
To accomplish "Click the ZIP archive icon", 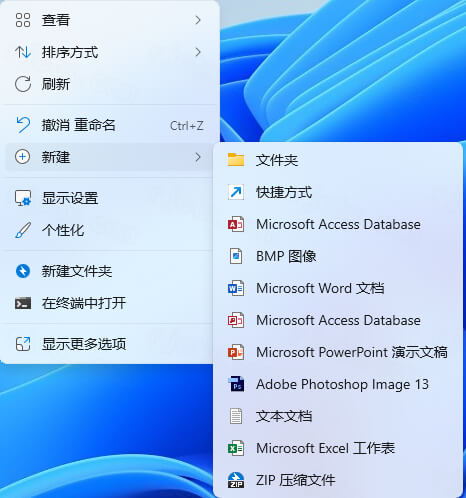I will [236, 480].
